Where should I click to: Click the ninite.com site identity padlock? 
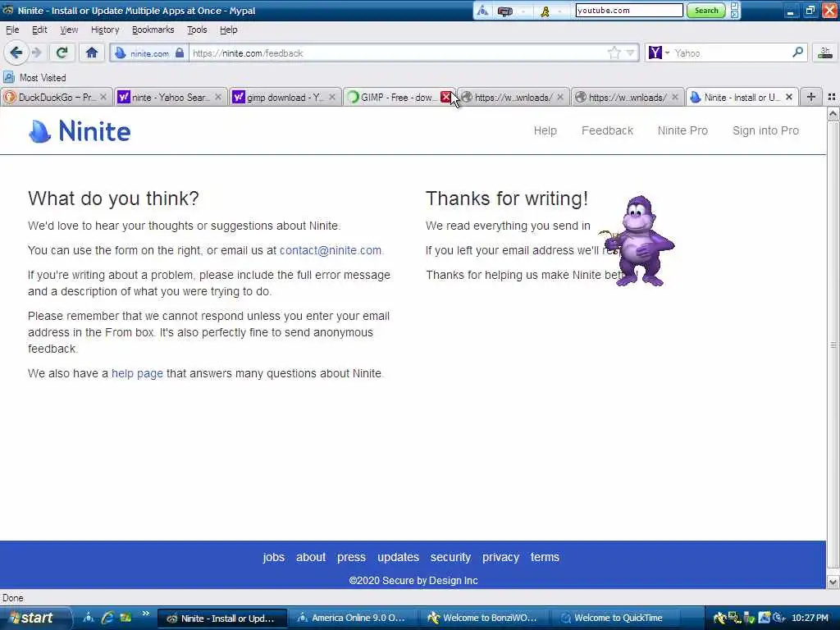tap(180, 52)
